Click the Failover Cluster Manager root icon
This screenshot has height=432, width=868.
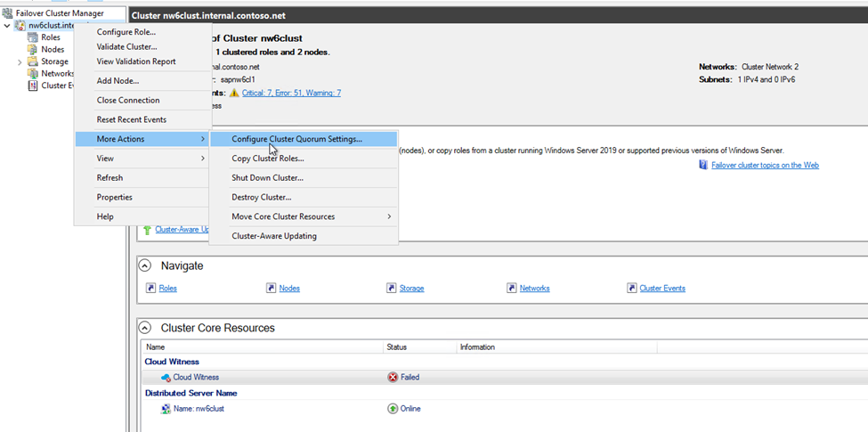click(7, 12)
